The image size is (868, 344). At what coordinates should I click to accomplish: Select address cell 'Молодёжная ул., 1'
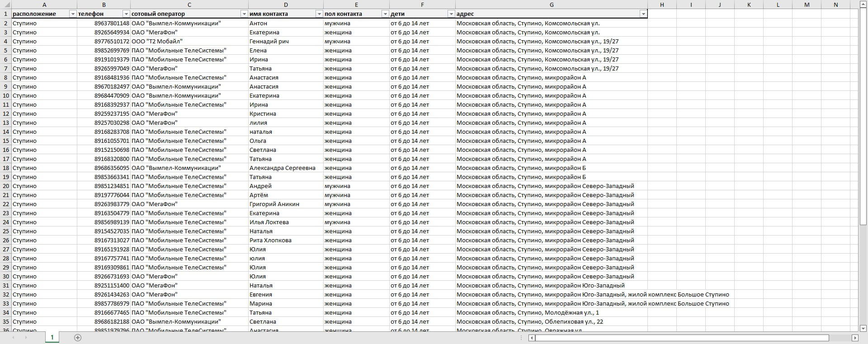[552, 312]
